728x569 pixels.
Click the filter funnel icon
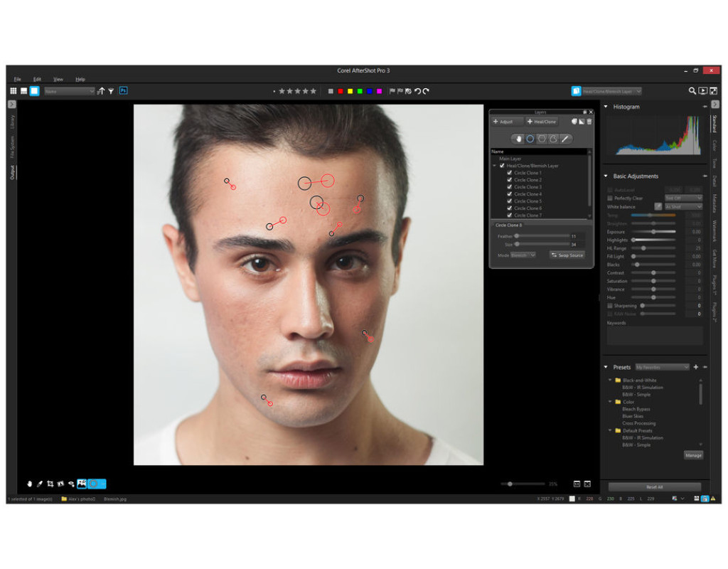tap(111, 91)
